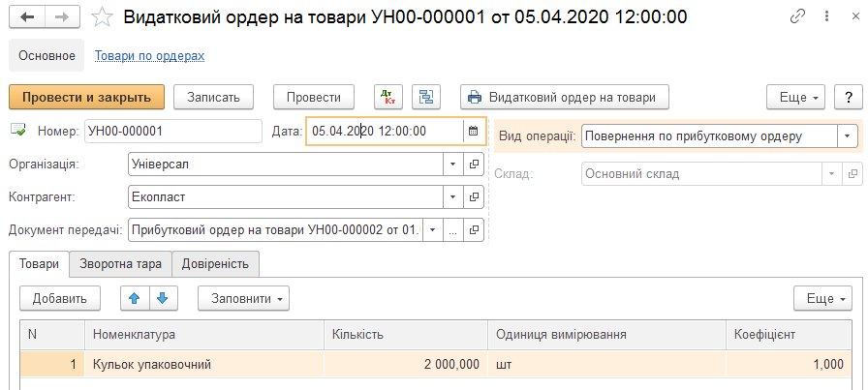The height and width of the screenshot is (390, 868).
Task: Move the row down with the blue arrow
Action: click(162, 299)
